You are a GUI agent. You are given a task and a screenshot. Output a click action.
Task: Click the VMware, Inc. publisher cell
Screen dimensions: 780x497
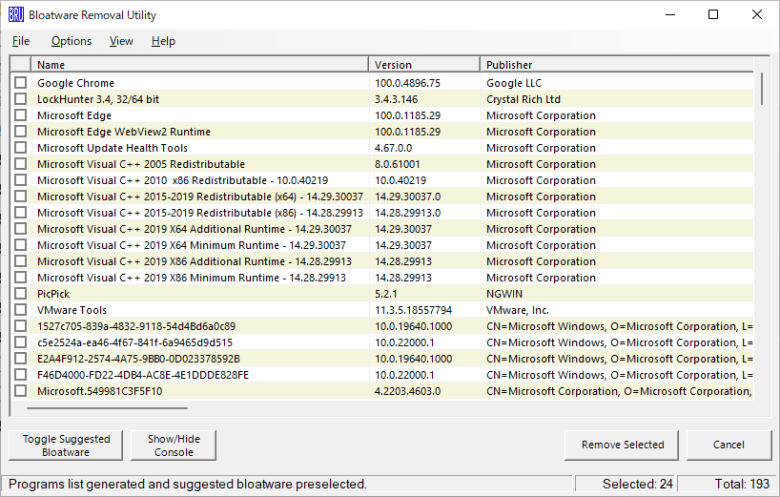[517, 310]
